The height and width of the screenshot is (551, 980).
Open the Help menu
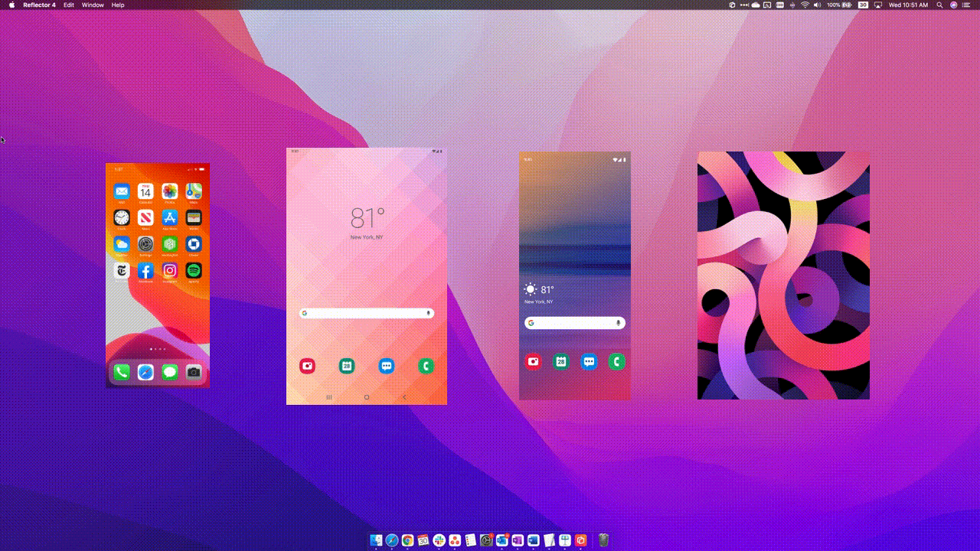coord(118,5)
